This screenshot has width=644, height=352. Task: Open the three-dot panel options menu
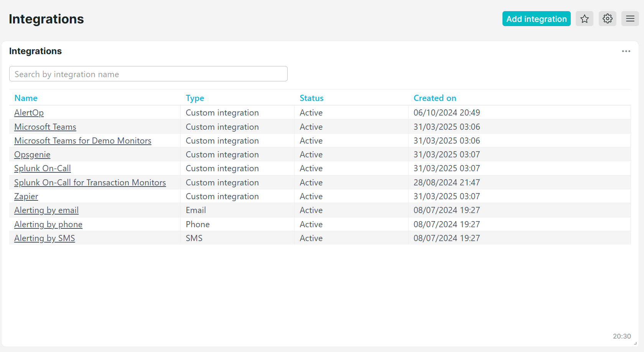click(626, 51)
